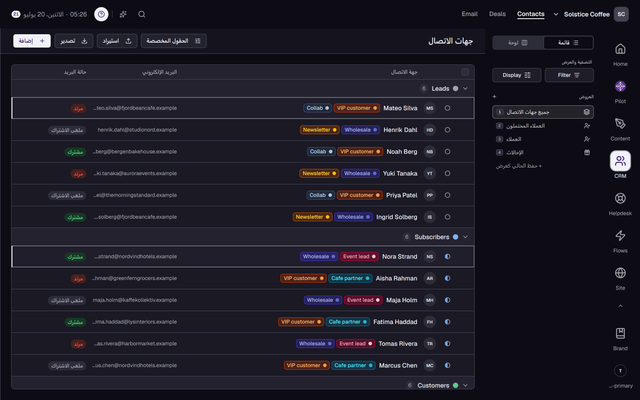Select the Maja Holm half-filled circle

pos(447,300)
